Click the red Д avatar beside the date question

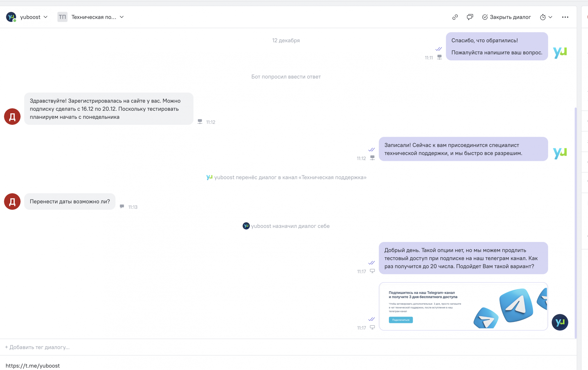[x=12, y=201]
